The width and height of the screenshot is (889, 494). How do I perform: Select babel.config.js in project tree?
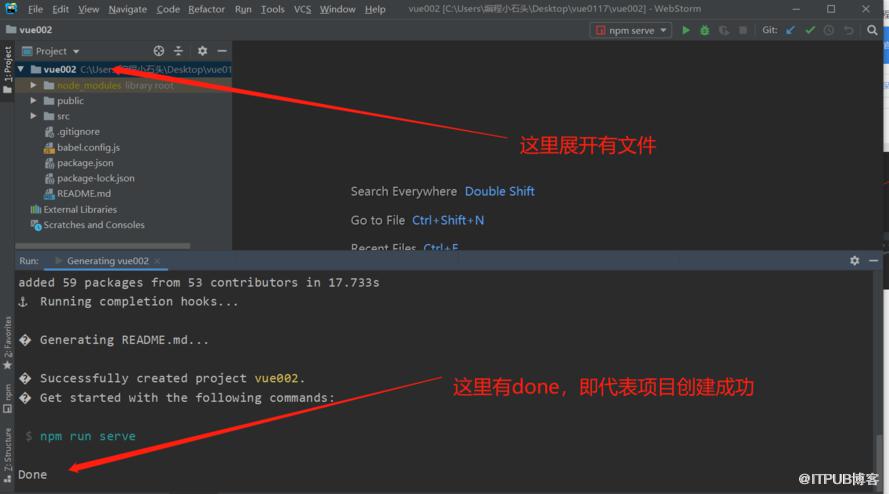pyautogui.click(x=88, y=147)
